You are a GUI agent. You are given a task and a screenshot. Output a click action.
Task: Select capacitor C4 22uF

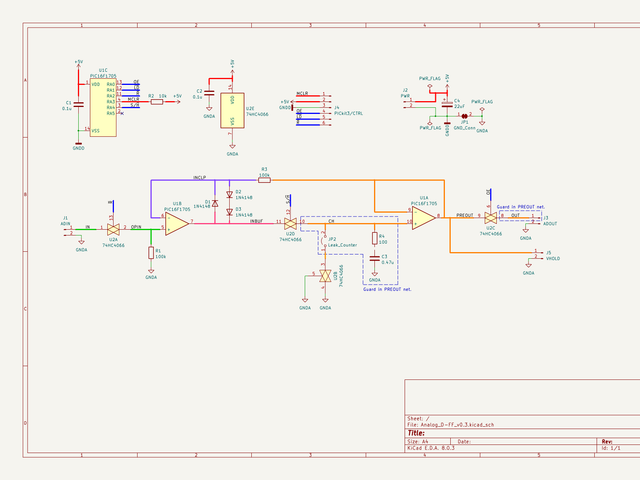(446, 103)
